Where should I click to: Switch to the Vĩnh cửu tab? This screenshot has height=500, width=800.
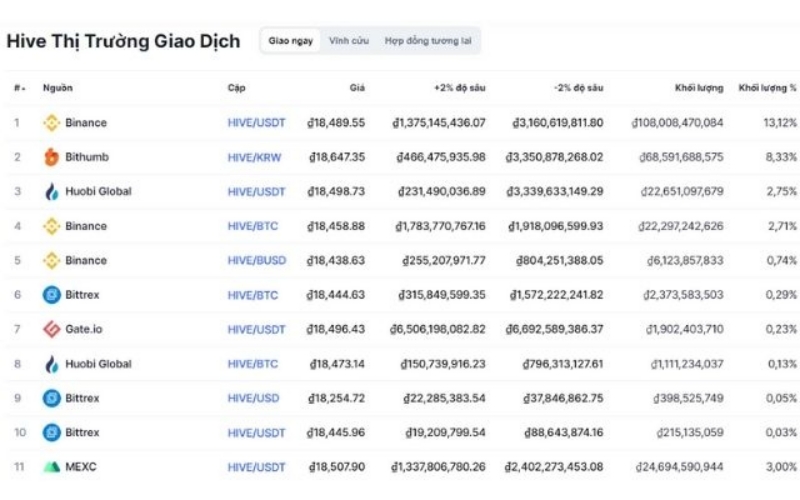[x=349, y=41]
